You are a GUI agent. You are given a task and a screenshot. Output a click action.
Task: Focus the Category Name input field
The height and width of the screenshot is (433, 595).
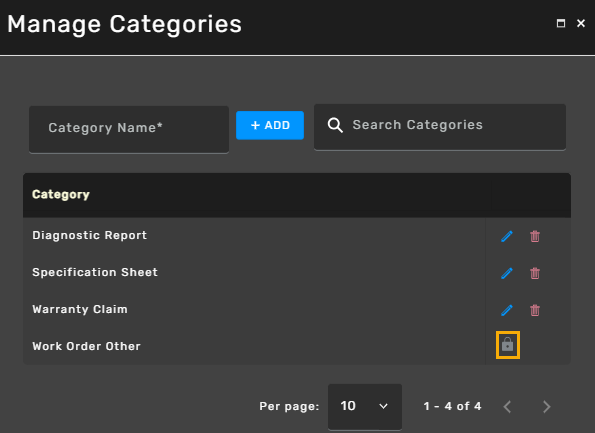click(x=129, y=129)
